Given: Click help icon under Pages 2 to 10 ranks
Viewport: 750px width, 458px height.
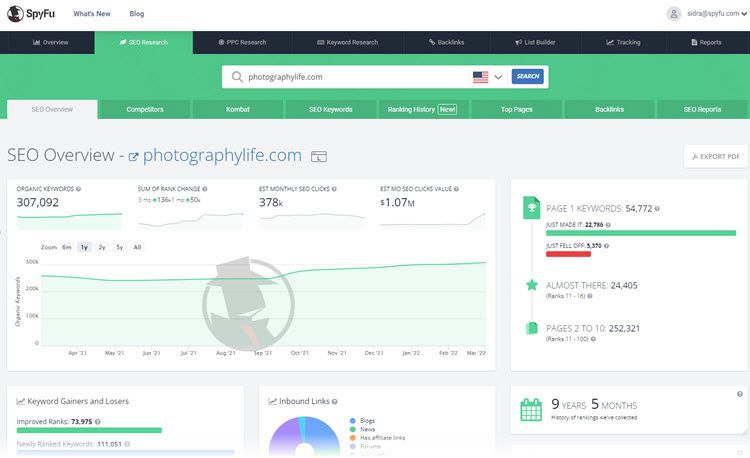Looking at the screenshot, I should (x=593, y=339).
